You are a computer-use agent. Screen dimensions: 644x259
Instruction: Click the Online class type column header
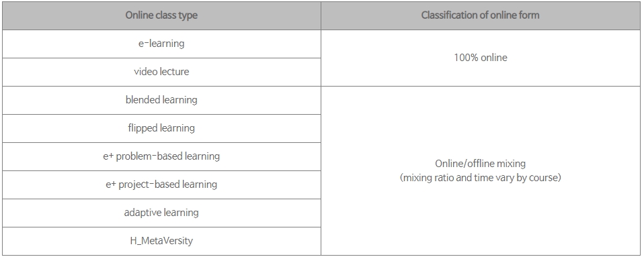161,15
